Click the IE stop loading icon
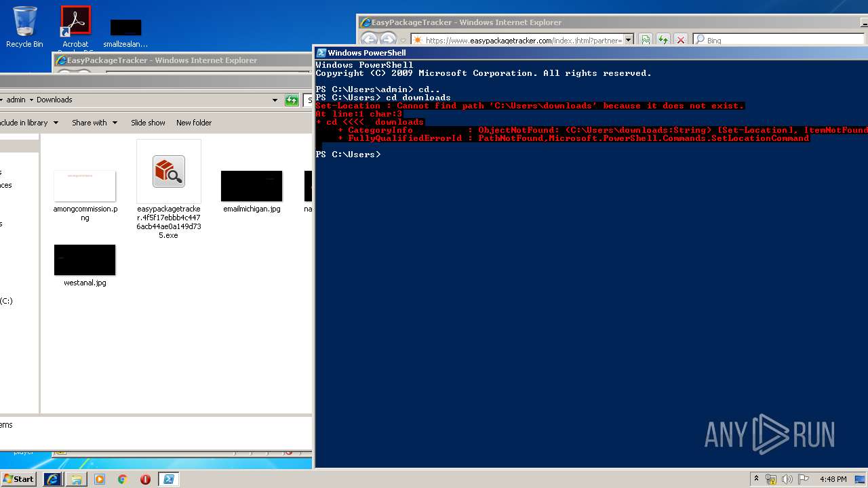 point(681,40)
